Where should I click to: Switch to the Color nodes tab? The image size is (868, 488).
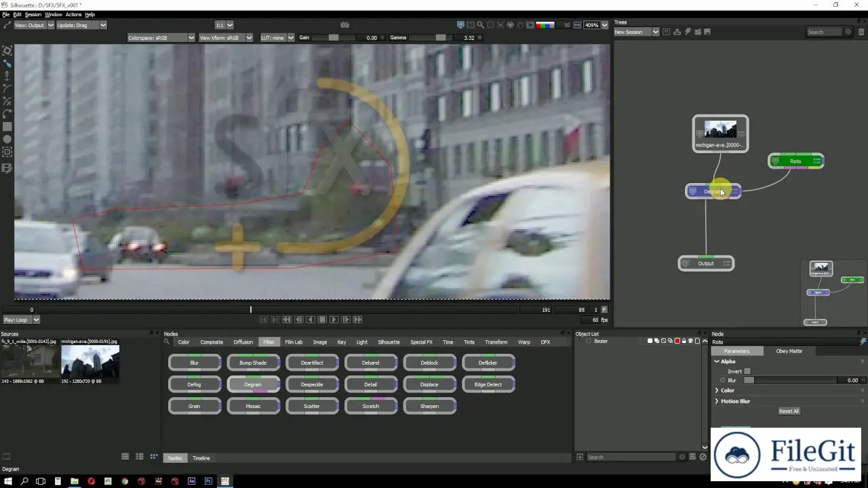click(184, 342)
